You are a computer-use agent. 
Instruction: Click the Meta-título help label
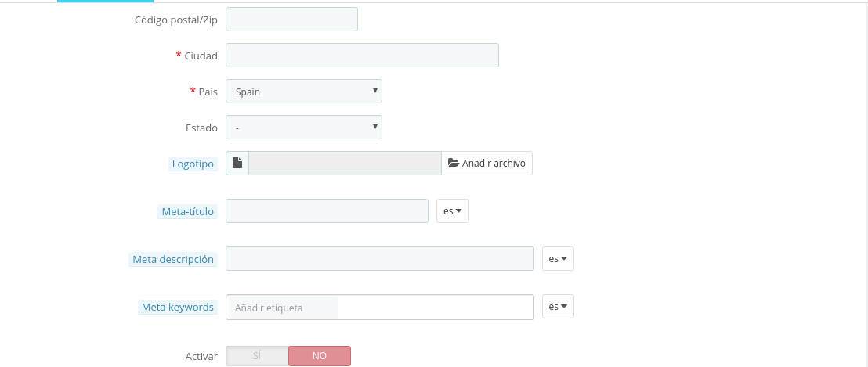click(x=187, y=211)
